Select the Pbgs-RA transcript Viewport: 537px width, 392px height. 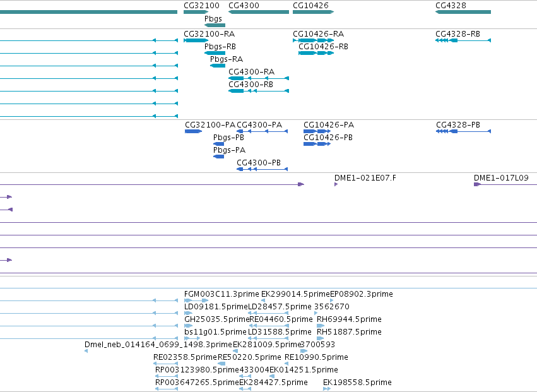(x=218, y=66)
